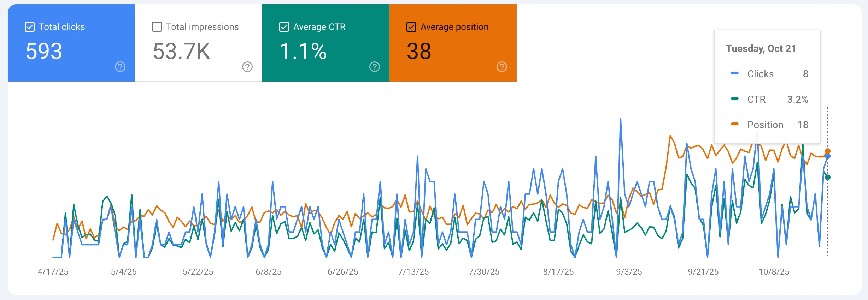868x300 pixels.
Task: Click orange Position swatch in tooltip
Action: click(x=735, y=124)
